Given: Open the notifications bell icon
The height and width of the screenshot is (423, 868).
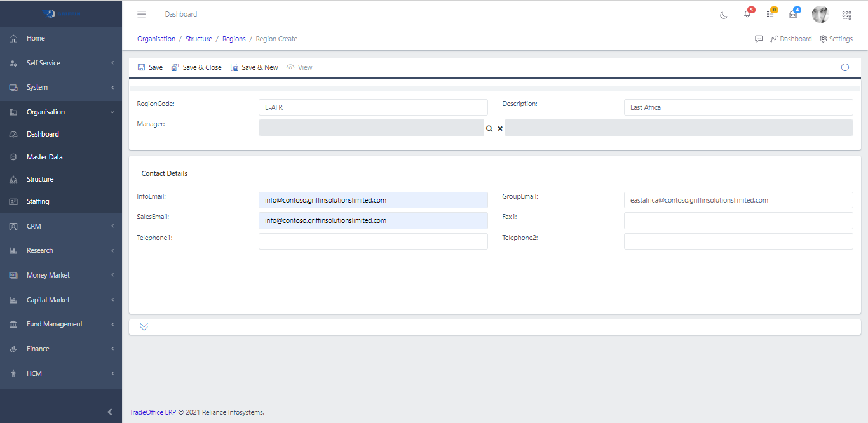Looking at the screenshot, I should click(747, 14).
